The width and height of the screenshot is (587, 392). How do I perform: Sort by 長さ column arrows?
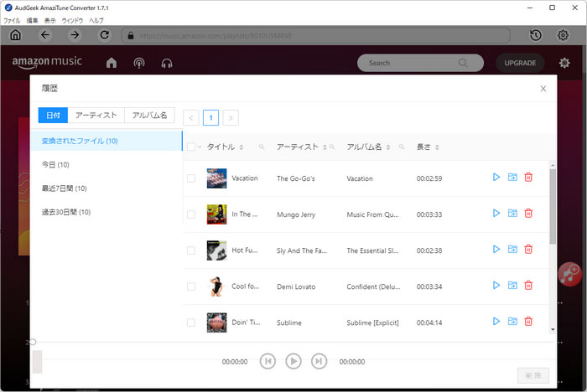coord(437,147)
